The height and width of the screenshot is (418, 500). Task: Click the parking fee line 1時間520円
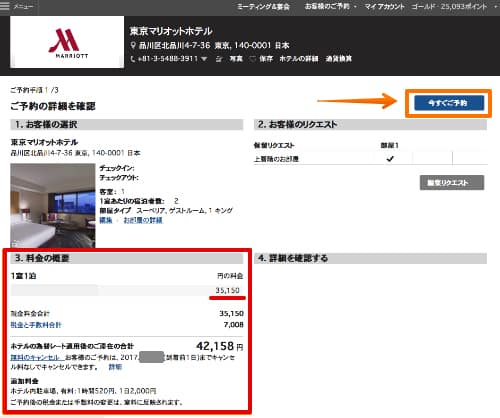point(84,391)
